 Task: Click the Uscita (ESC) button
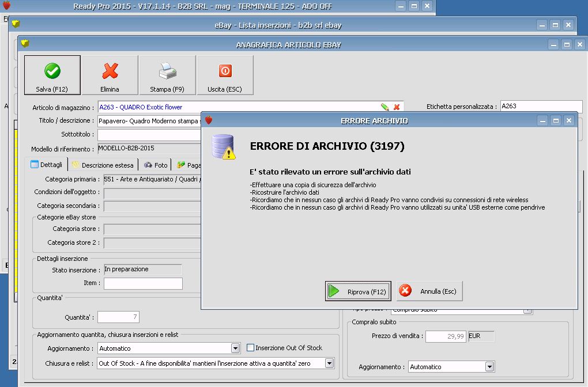click(x=225, y=75)
